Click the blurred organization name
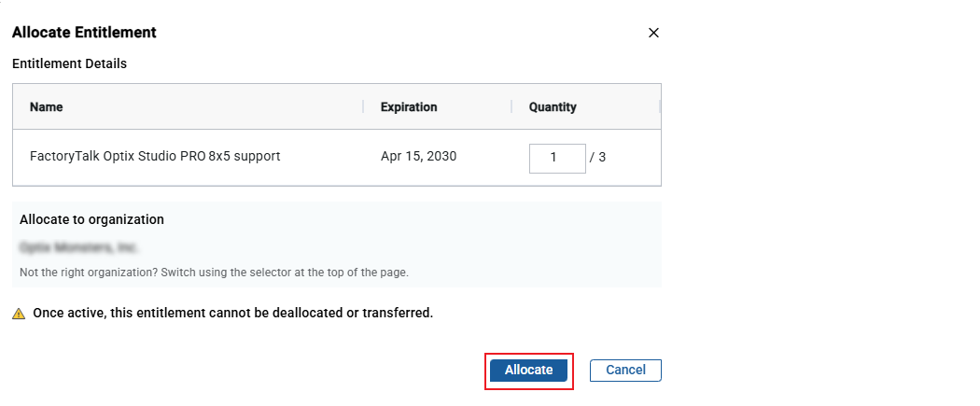 point(78,248)
